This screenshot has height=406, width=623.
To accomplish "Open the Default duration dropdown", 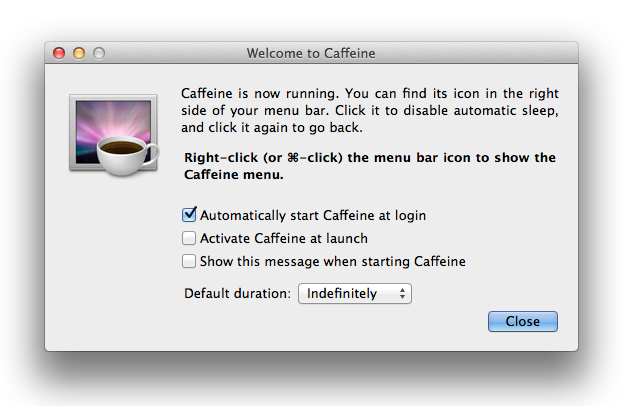I will pyautogui.click(x=354, y=294).
